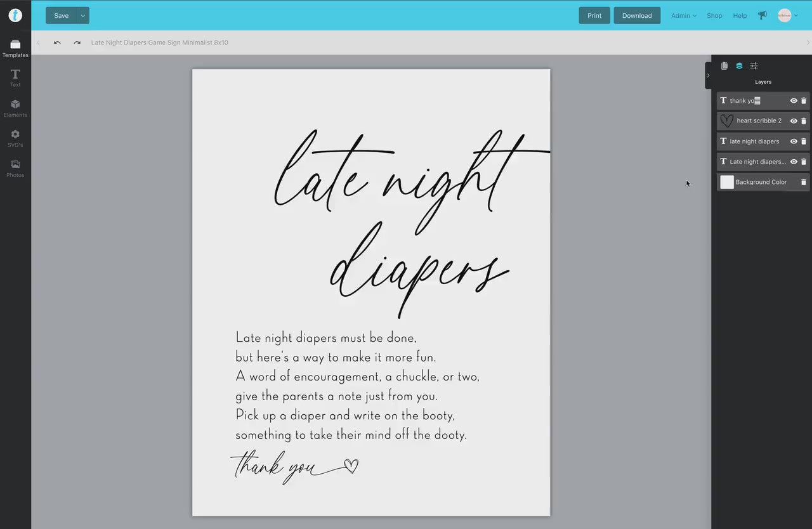Delete the 'Late night diapers...' poem layer
This screenshot has width=812, height=529.
(804, 162)
